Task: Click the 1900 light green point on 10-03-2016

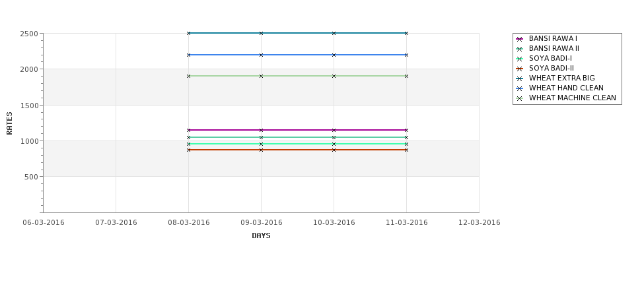Action: coord(334,76)
